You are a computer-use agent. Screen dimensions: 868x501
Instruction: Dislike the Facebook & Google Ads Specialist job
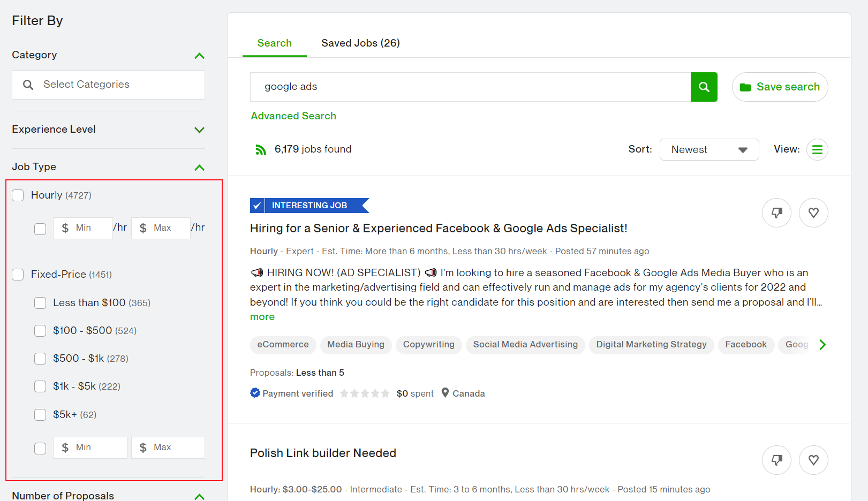[776, 212]
